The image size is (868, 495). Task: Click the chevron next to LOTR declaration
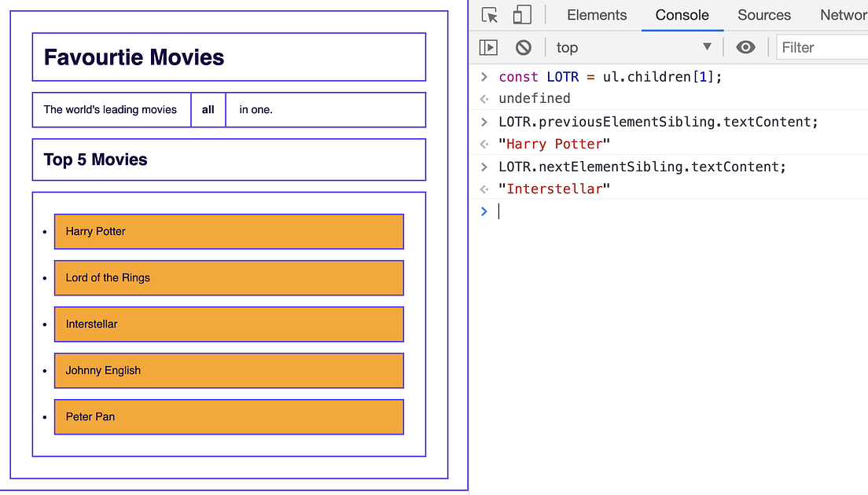pyautogui.click(x=484, y=76)
